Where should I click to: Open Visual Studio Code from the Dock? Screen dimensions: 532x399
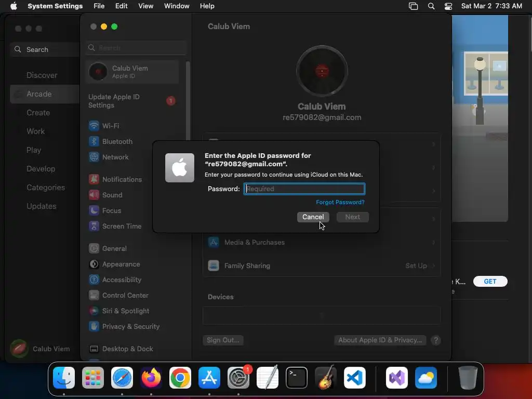[355, 378]
